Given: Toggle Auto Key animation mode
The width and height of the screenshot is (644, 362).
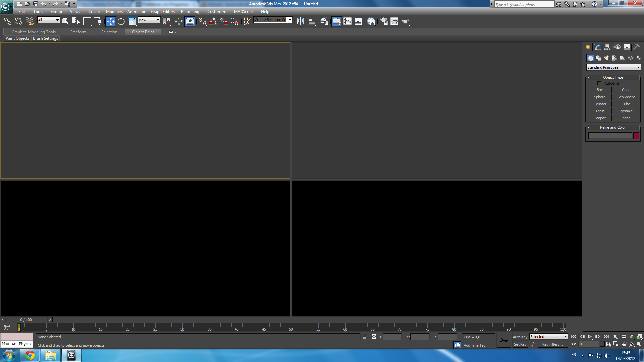Looking at the screenshot, I should (x=520, y=337).
